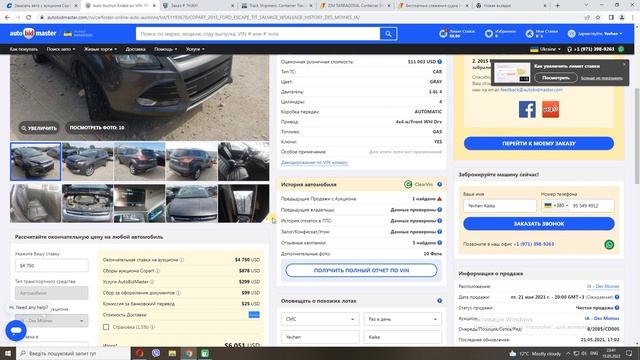Click the AutoBidMaster logo
This screenshot has width=640, height=360.
coord(33,33)
